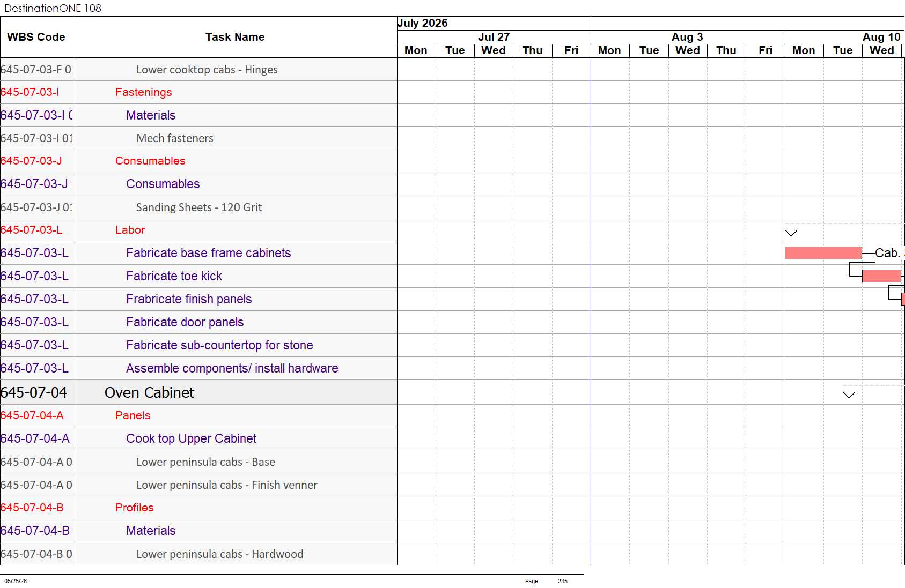Click WBS code 645-07-03-F 0

[36, 70]
